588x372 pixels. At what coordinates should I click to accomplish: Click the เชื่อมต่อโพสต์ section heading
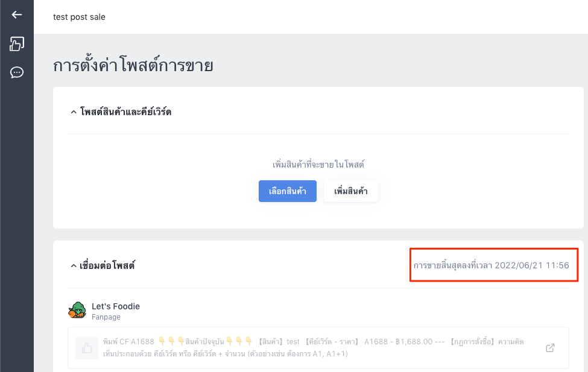click(x=107, y=265)
